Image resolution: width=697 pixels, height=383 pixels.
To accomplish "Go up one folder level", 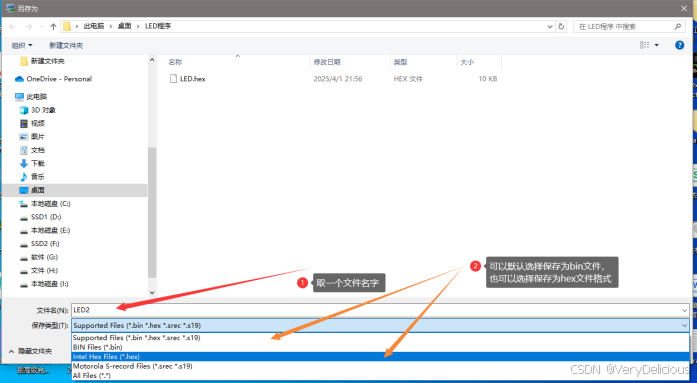I will [53, 27].
